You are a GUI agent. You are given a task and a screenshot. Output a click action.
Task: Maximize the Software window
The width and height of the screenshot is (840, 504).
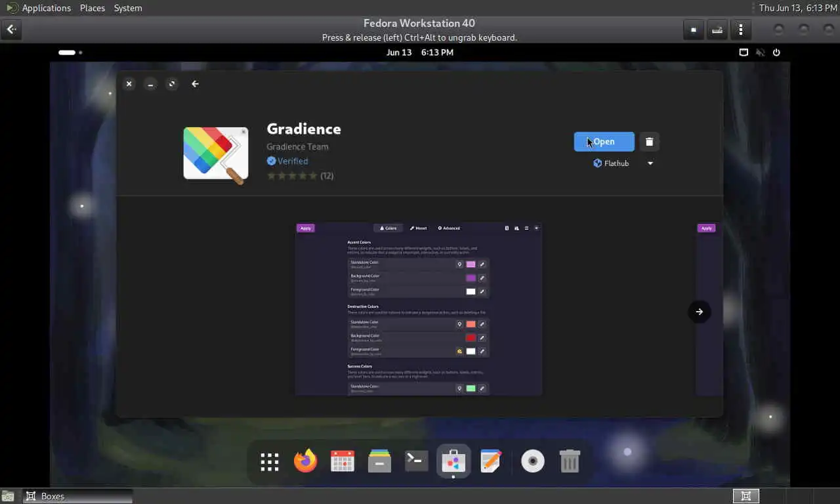click(x=172, y=84)
